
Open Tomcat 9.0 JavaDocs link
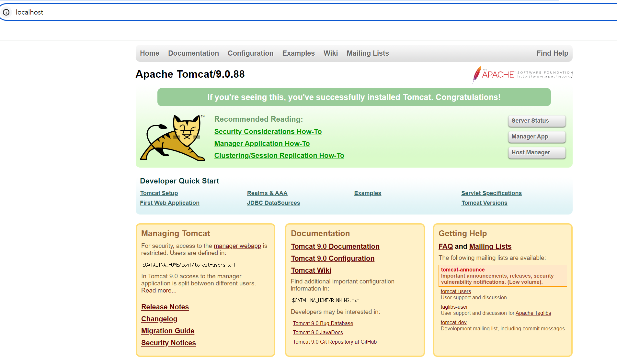[318, 333]
